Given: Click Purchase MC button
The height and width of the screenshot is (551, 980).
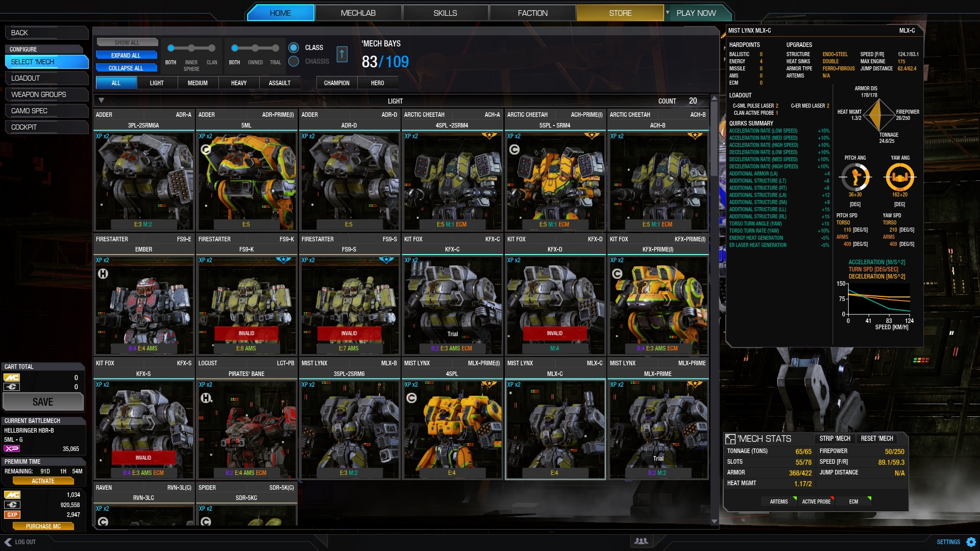Looking at the screenshot, I should pyautogui.click(x=43, y=526).
